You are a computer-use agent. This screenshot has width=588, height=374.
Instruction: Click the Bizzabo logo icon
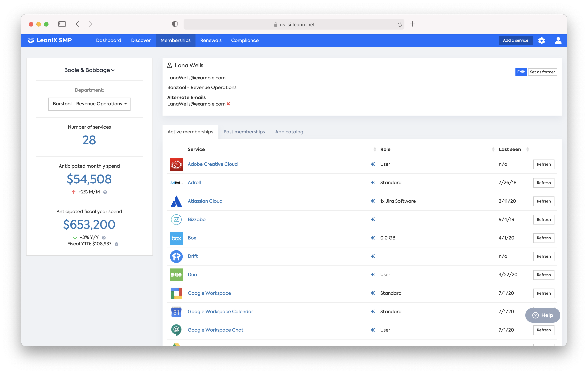[x=176, y=219]
